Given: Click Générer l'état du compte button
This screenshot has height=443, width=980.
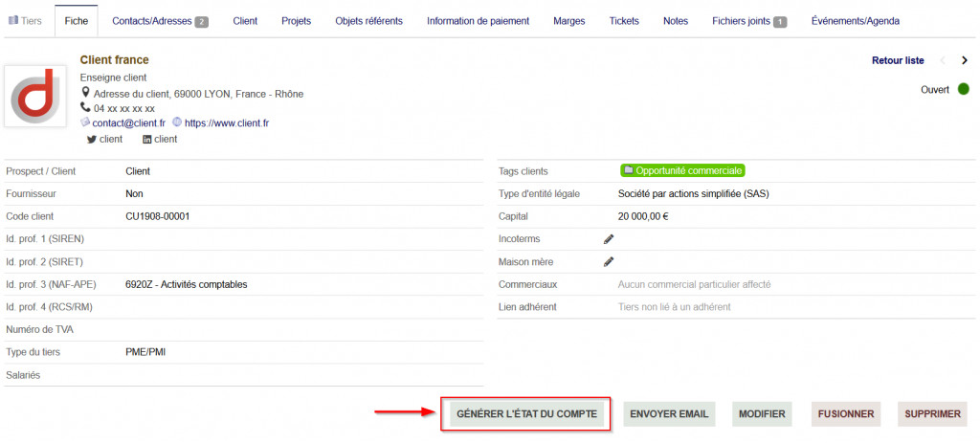Looking at the screenshot, I should [x=527, y=413].
